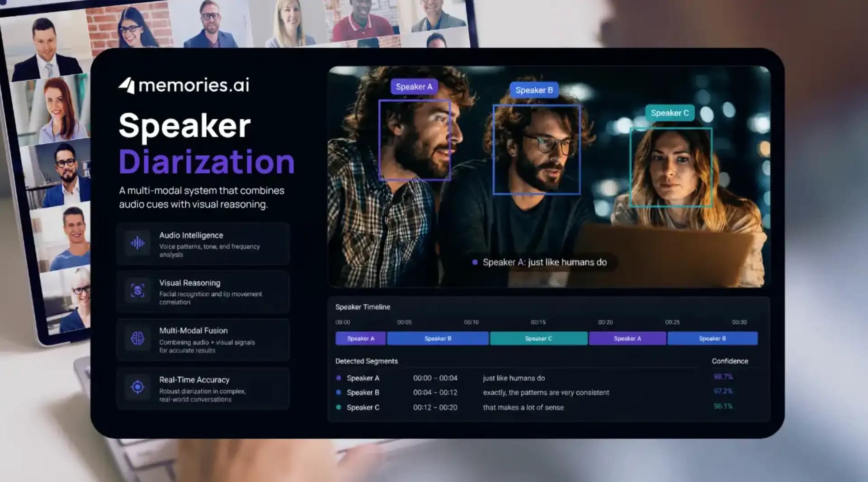Click the Multi-Modal Fusion brain icon
Image resolution: width=868 pixels, height=482 pixels.
click(x=137, y=338)
